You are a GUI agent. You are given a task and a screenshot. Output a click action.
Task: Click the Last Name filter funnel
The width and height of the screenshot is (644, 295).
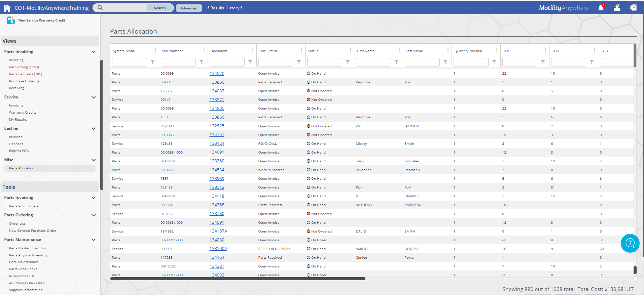click(x=445, y=62)
